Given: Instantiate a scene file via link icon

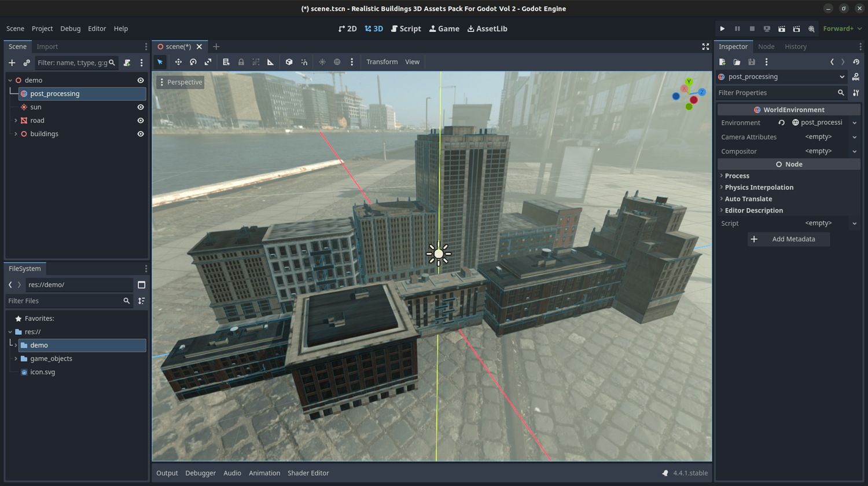Looking at the screenshot, I should coord(27,63).
